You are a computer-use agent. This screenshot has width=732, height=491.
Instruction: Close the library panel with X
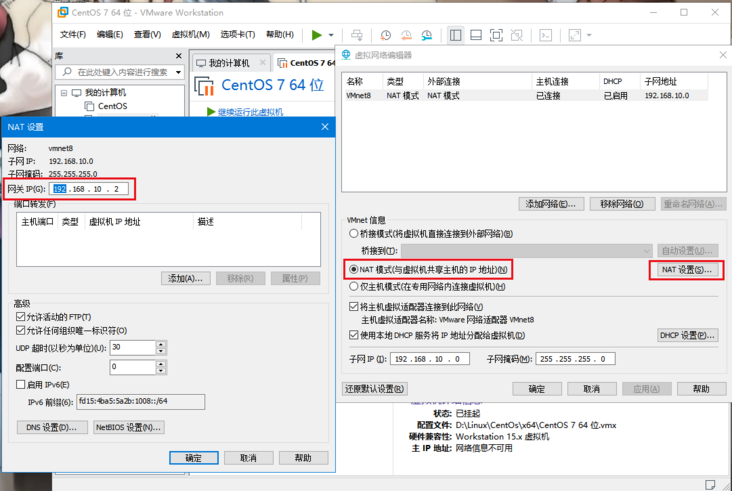point(178,56)
